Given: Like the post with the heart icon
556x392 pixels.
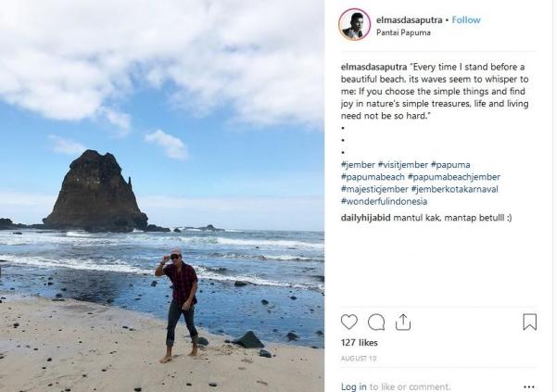Looking at the screenshot, I should (x=349, y=322).
